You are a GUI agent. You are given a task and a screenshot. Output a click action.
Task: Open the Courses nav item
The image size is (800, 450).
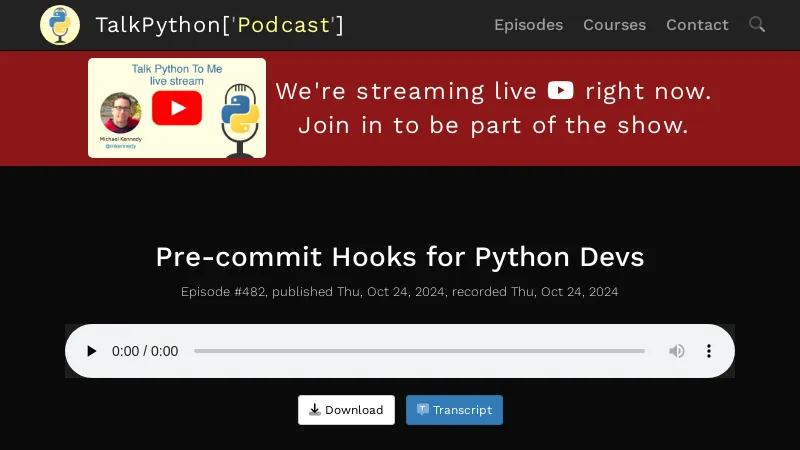coord(614,25)
